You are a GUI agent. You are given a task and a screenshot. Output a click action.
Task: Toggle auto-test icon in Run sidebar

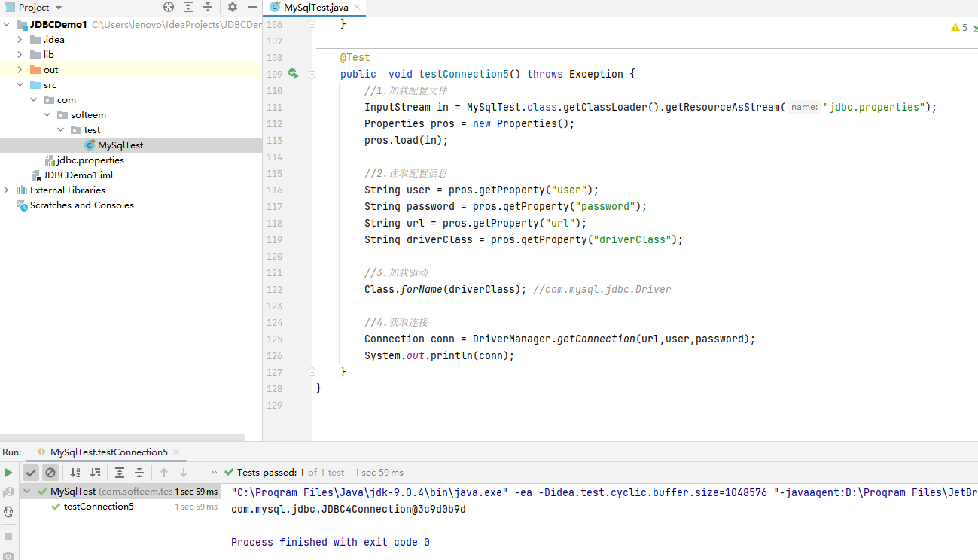click(8, 512)
